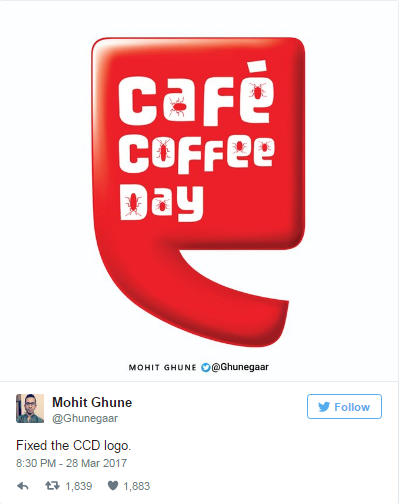Open the red Café Coffee Day logo image
Image resolution: width=400 pixels, height=504 pixels.
point(198,192)
